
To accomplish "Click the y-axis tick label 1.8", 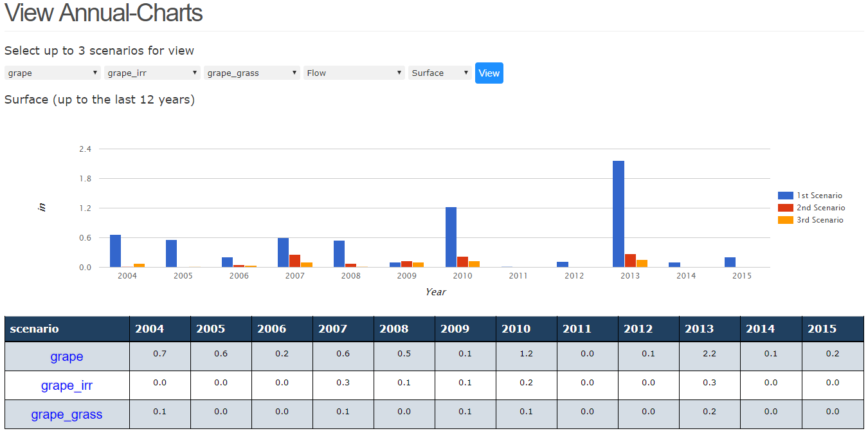I will [x=85, y=179].
